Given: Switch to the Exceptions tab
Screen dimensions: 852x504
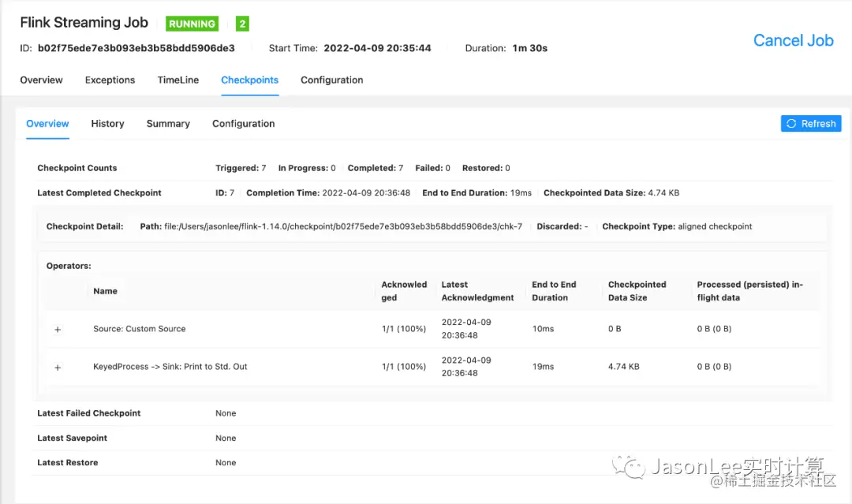Looking at the screenshot, I should pos(110,80).
